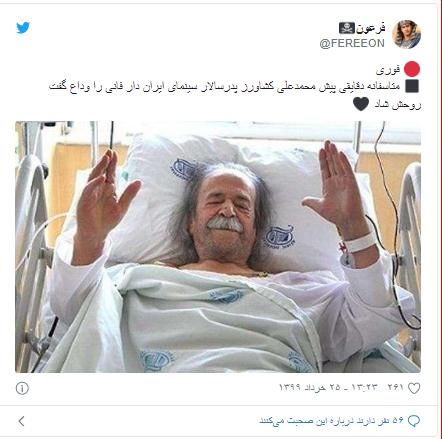Viewport: 442px width, 439px height.
Task: Open the فرعون profile avatar
Action: pos(406,34)
